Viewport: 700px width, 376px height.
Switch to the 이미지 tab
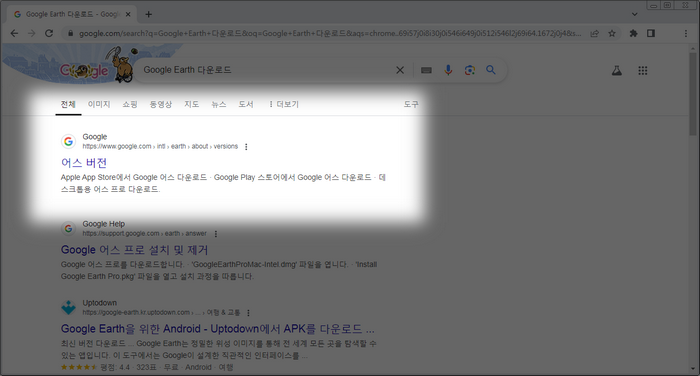(x=99, y=104)
